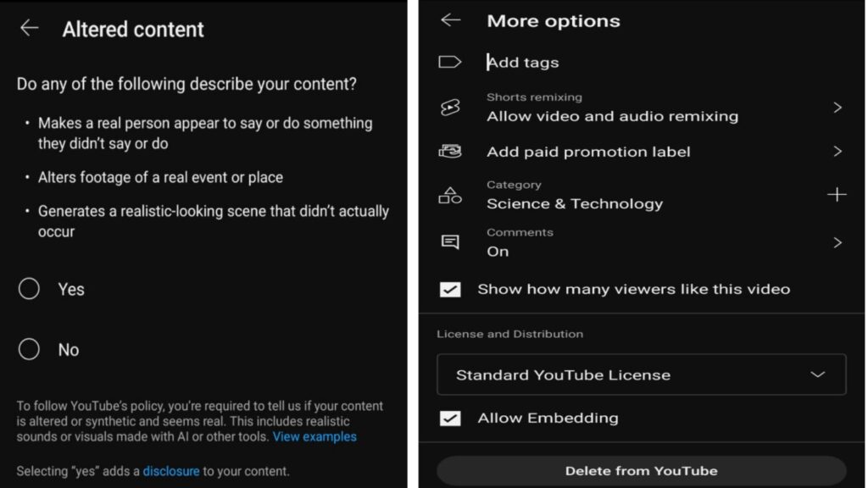The image size is (868, 488).
Task: Click the paid promotion money icon
Action: click(449, 152)
